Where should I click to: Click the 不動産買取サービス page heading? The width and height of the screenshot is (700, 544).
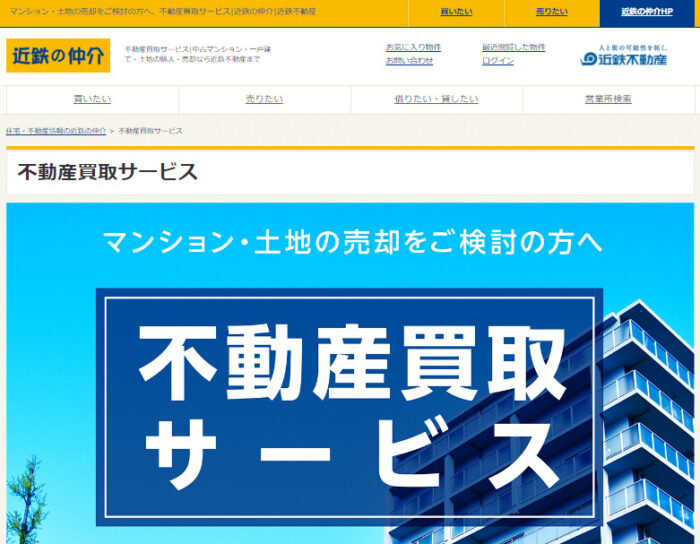pos(108,172)
